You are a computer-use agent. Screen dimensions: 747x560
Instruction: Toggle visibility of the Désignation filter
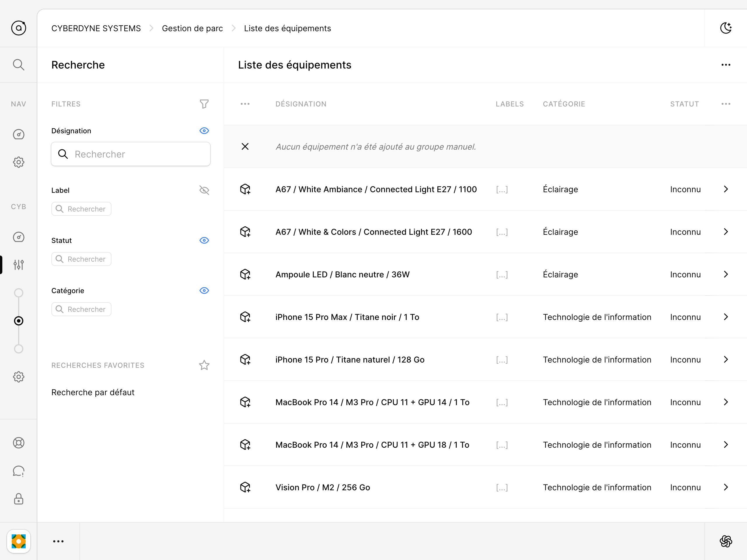point(204,131)
